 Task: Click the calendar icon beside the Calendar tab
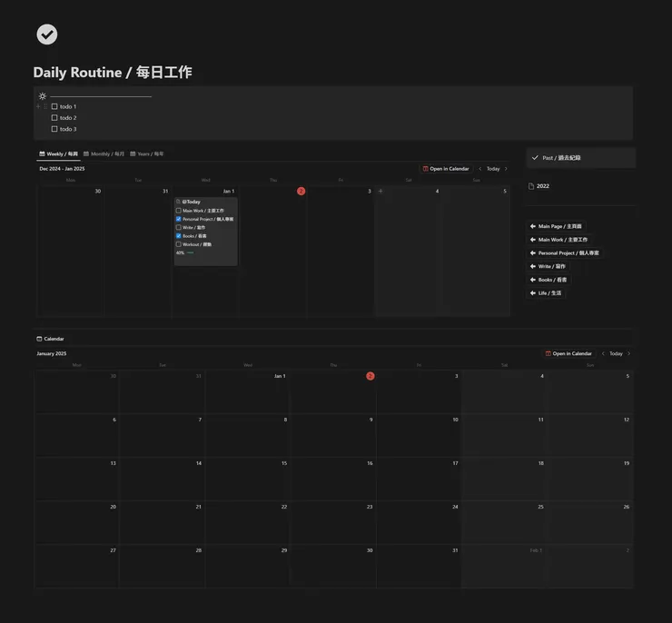pyautogui.click(x=39, y=339)
